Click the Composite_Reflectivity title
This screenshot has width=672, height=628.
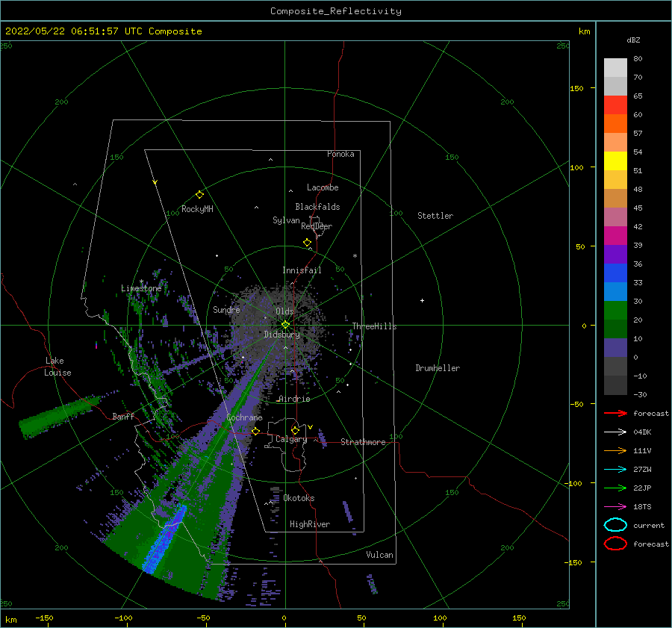tap(336, 11)
